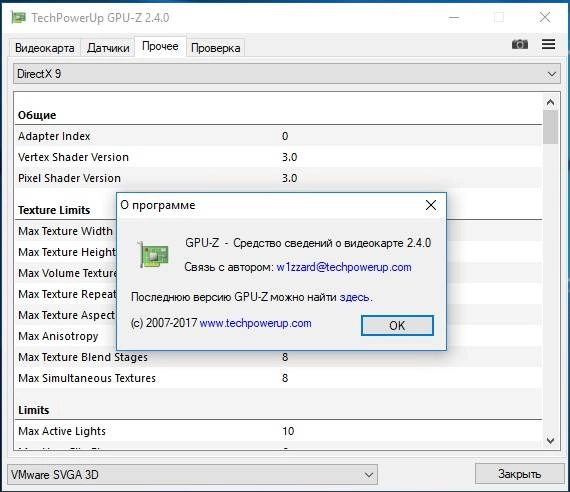The width and height of the screenshot is (570, 492).
Task: Click the Texture Limits section header
Action: pos(54,210)
